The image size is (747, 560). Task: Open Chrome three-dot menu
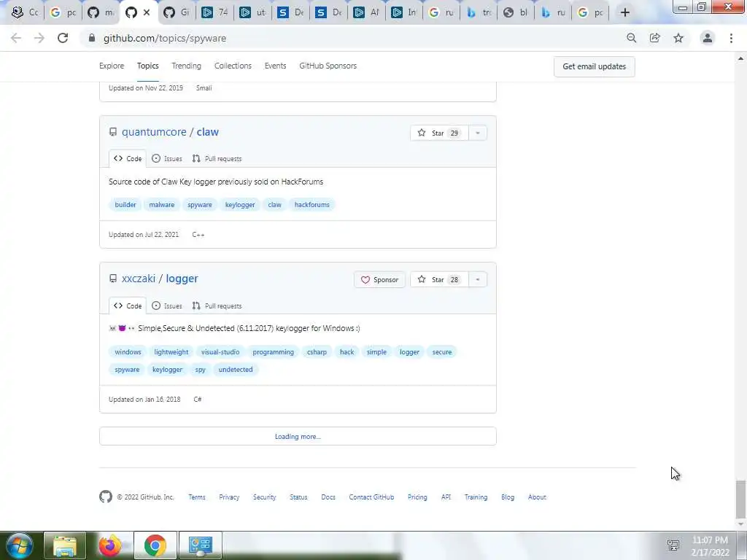coord(731,38)
